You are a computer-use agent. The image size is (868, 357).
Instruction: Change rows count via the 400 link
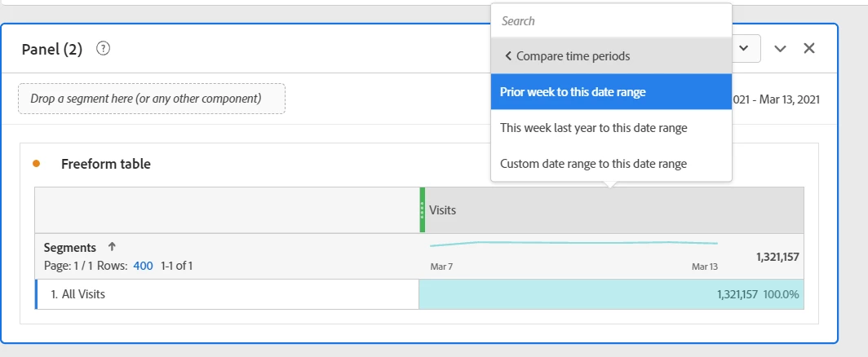coord(143,266)
